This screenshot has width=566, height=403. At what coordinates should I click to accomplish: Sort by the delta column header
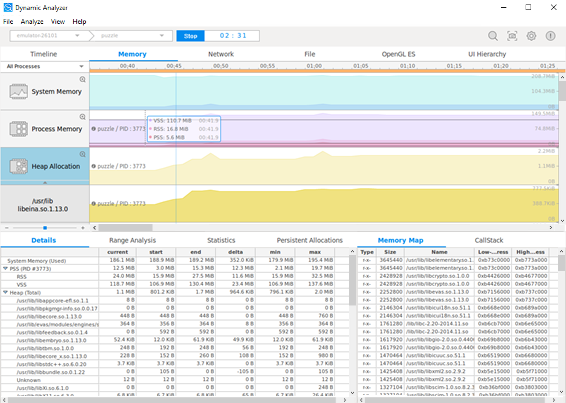pos(235,252)
